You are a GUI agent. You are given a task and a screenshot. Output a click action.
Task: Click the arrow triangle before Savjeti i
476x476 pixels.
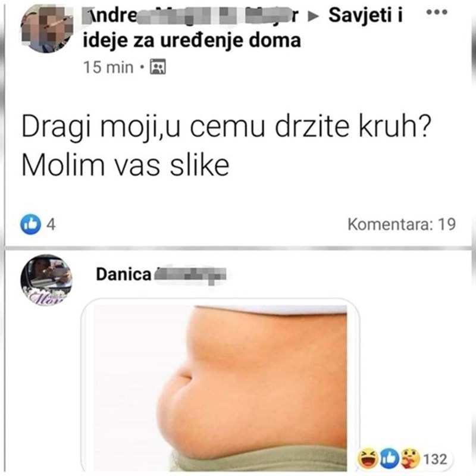[312, 17]
